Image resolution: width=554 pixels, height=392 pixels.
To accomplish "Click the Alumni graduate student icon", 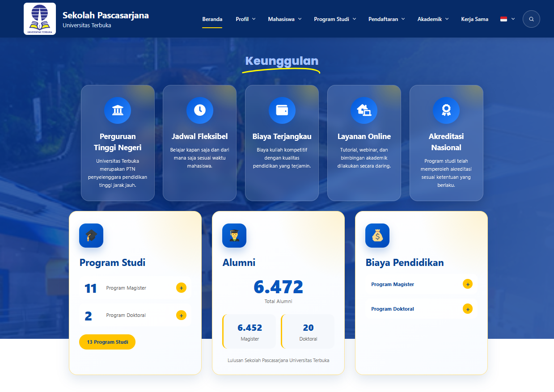I will tap(234, 236).
